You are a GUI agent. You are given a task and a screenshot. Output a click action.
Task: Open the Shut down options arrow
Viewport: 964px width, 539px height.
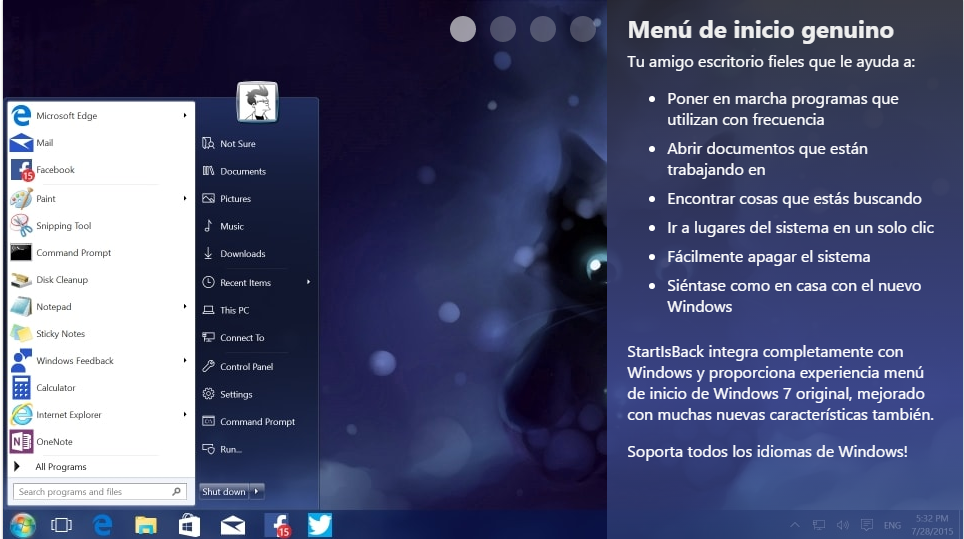click(257, 491)
